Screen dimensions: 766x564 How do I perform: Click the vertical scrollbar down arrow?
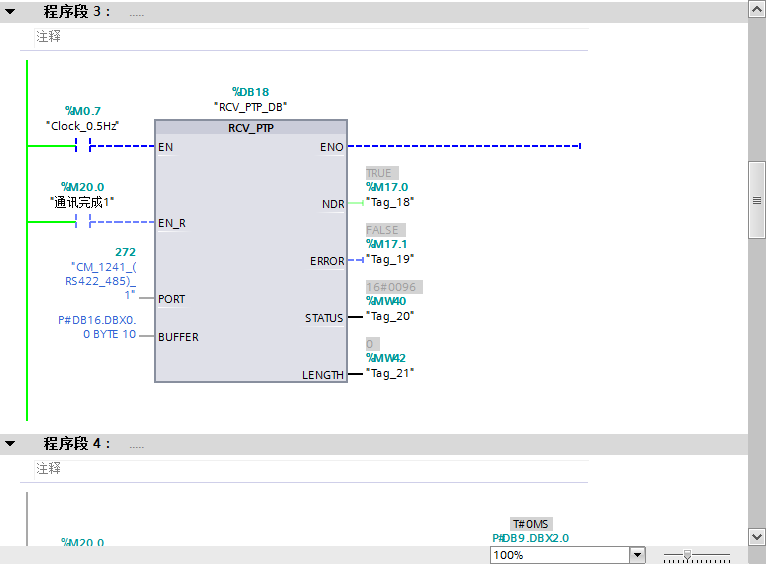click(x=757, y=537)
